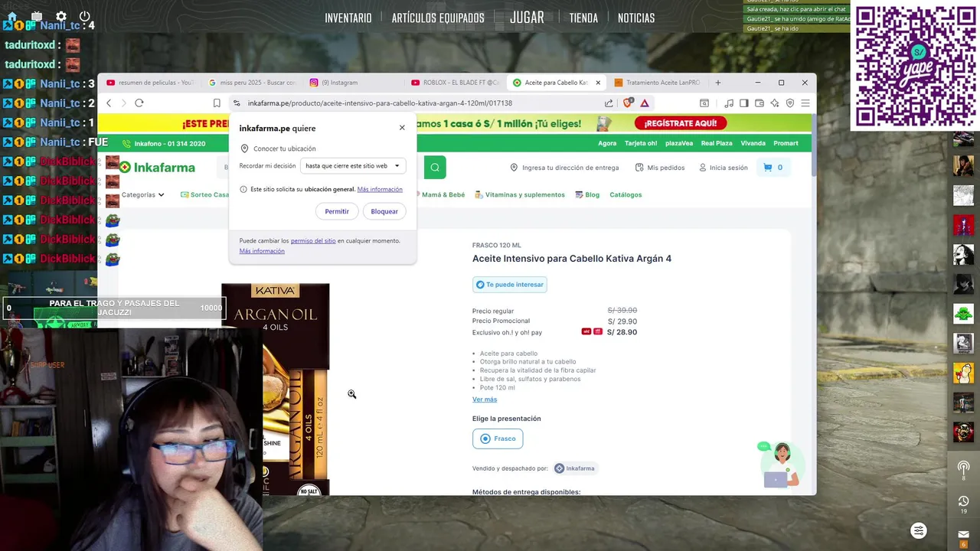Image resolution: width=980 pixels, height=551 pixels.
Task: Open the chat assistant avatar bubble
Action: tap(781, 463)
